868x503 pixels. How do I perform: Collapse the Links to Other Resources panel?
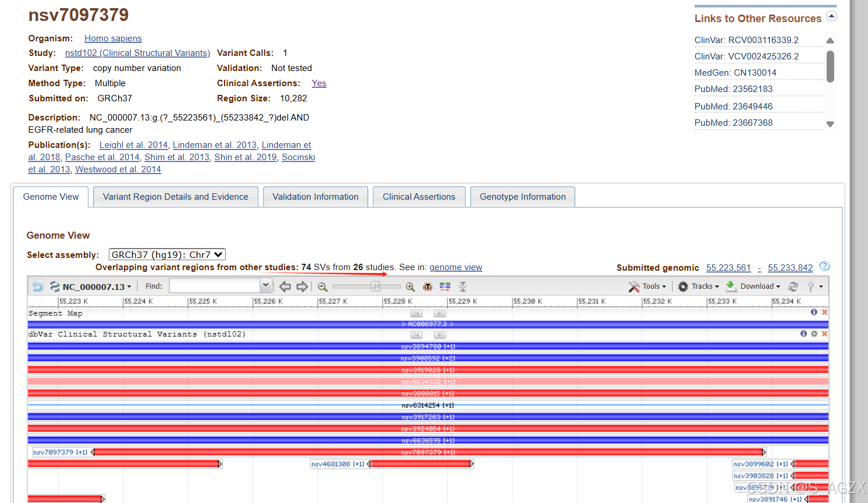point(831,16)
